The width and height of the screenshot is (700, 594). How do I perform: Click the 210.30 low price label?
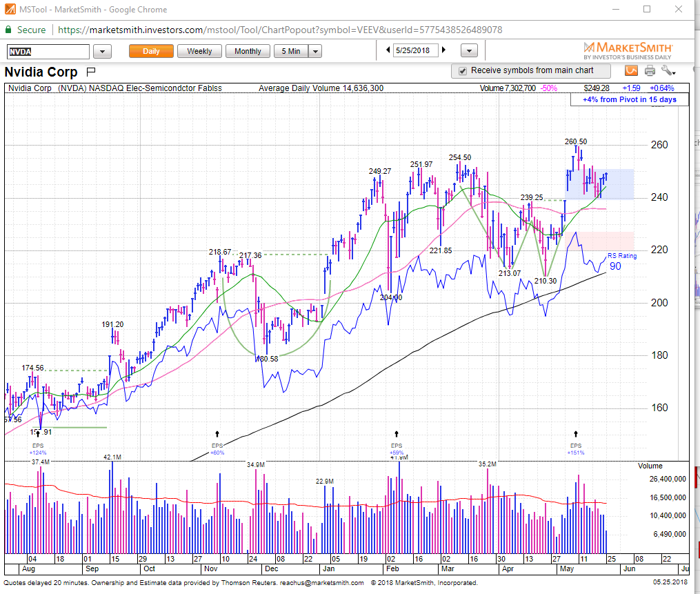[x=546, y=281]
